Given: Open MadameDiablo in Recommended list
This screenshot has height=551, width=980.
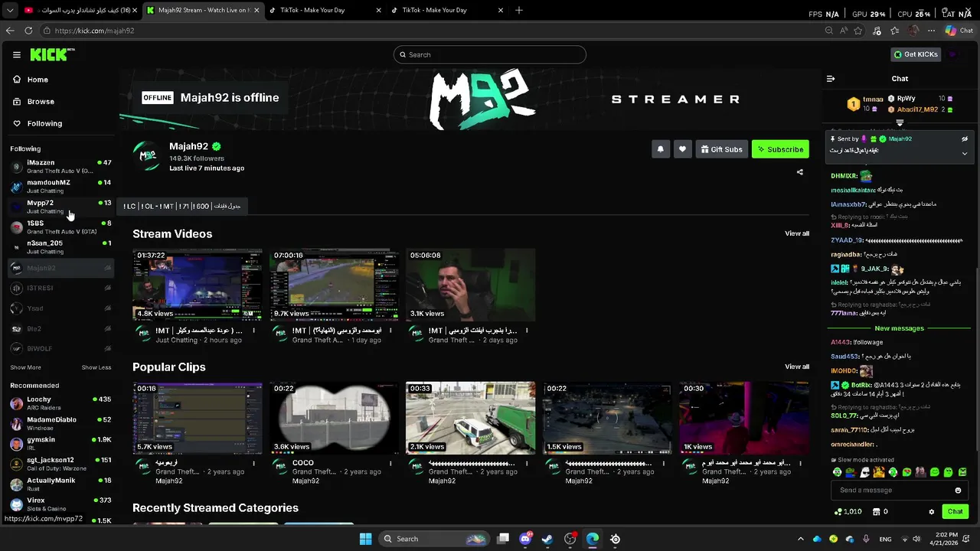Looking at the screenshot, I should (60, 423).
